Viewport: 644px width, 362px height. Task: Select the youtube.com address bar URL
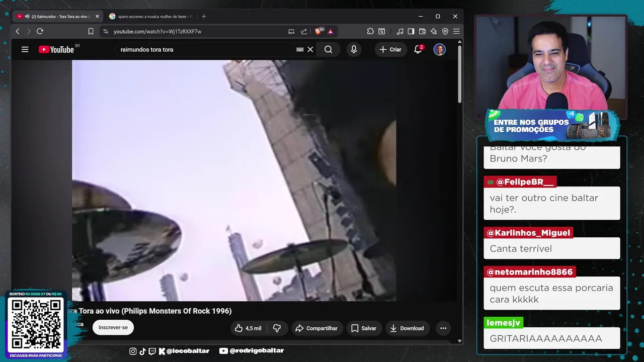[x=157, y=31]
